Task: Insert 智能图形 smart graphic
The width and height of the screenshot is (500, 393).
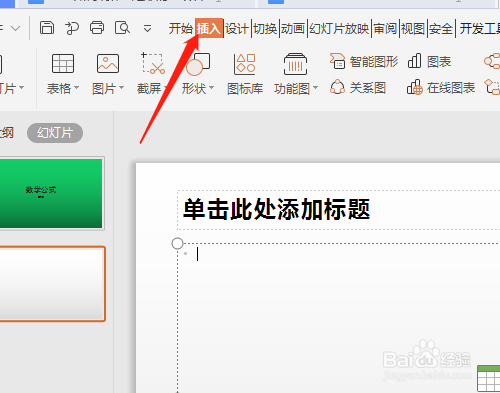Action: tap(364, 61)
